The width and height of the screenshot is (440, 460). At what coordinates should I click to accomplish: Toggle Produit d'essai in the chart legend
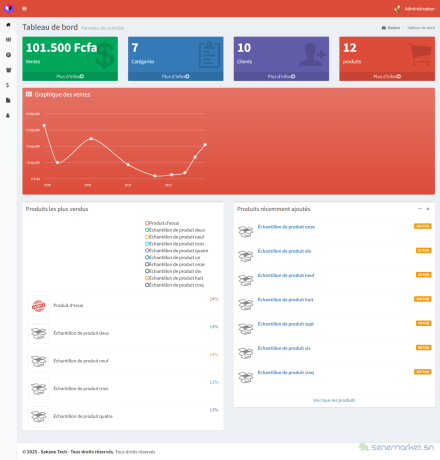coord(162,223)
